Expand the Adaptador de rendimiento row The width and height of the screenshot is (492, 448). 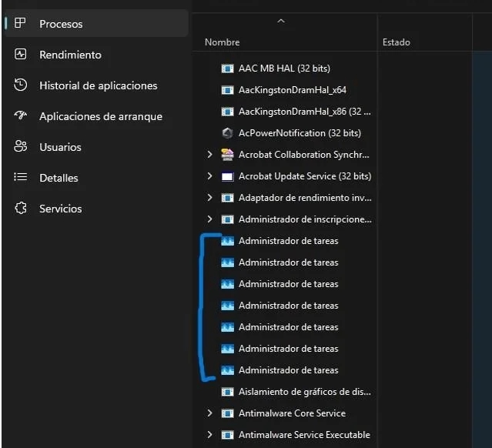pyautogui.click(x=209, y=198)
